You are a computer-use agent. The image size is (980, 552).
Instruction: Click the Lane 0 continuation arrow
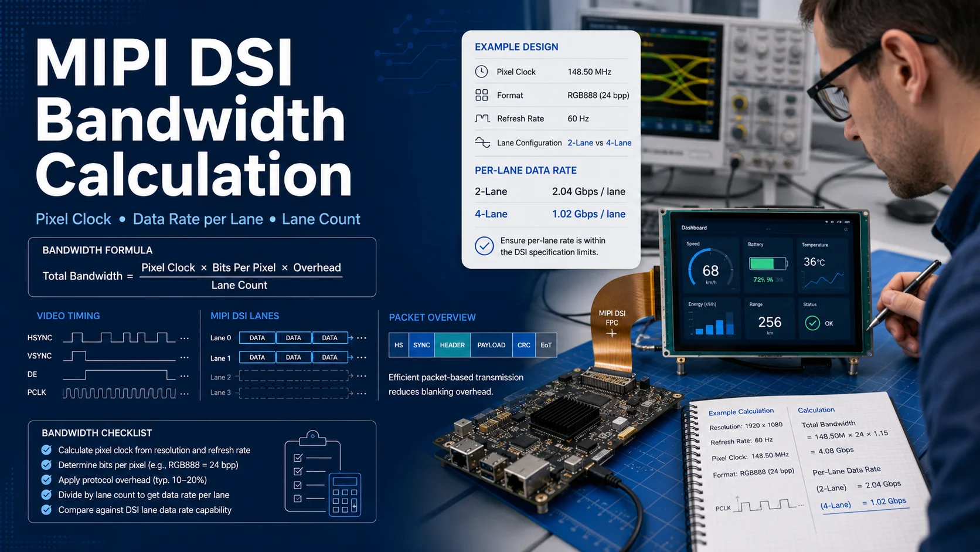click(x=351, y=338)
